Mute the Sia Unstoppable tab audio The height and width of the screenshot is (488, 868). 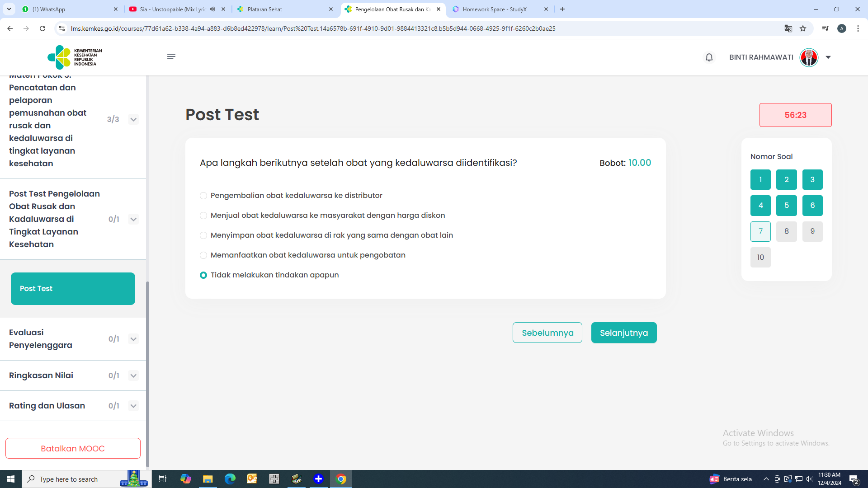tap(212, 9)
